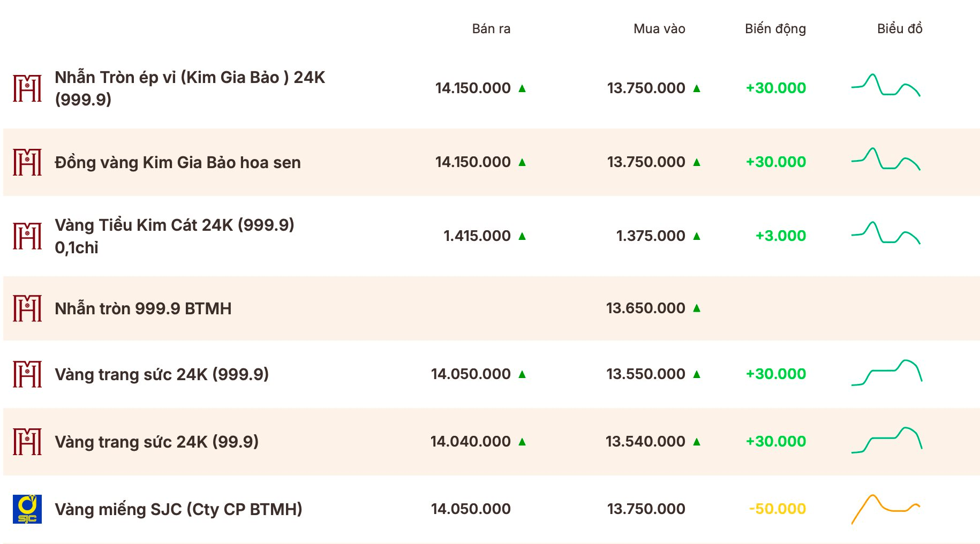The image size is (980, 544).
Task: Click the Biểu đồ column header
Action: click(900, 29)
